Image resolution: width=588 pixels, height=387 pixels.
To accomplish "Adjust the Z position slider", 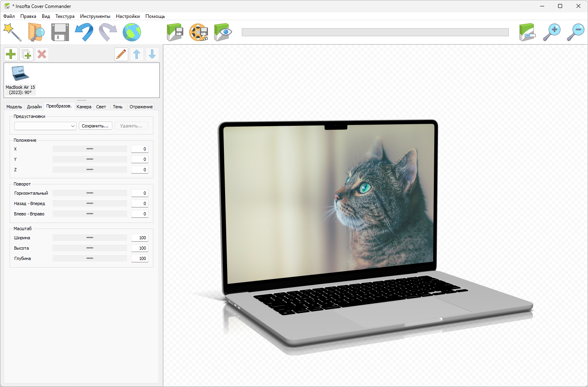I will tap(90, 170).
